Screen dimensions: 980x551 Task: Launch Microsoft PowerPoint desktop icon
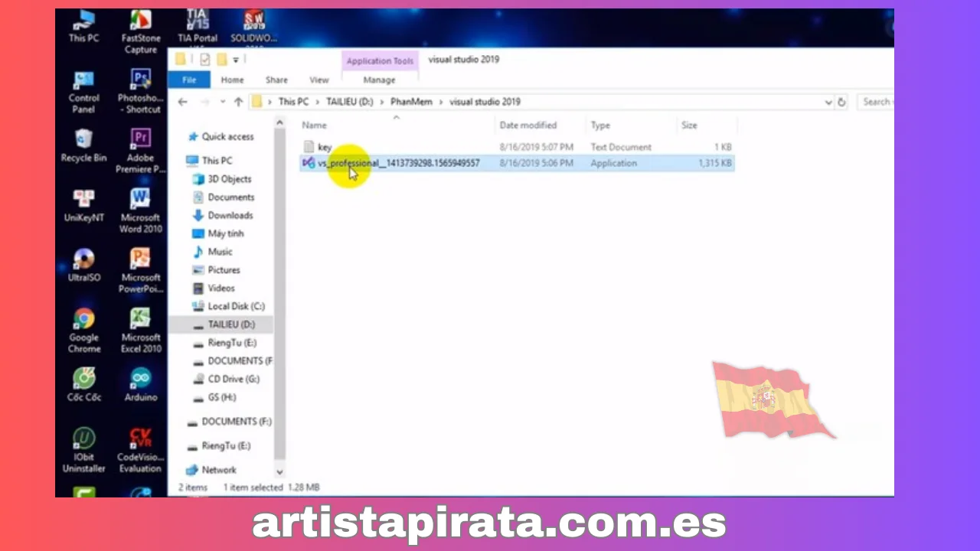141,271
